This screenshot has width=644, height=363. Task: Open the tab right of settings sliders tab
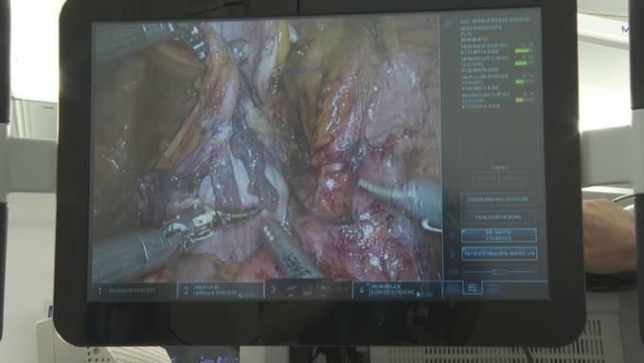tap(492, 288)
